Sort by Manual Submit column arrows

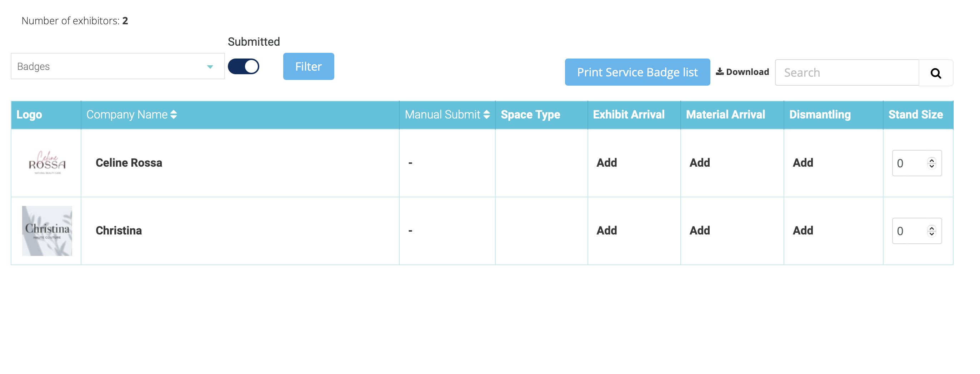pos(486,115)
